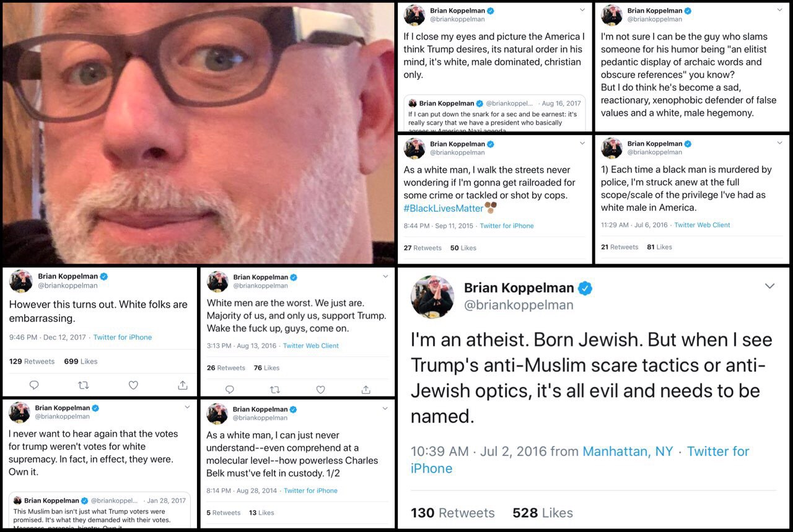Click the #BlackLivesMatter hashtag

443,208
